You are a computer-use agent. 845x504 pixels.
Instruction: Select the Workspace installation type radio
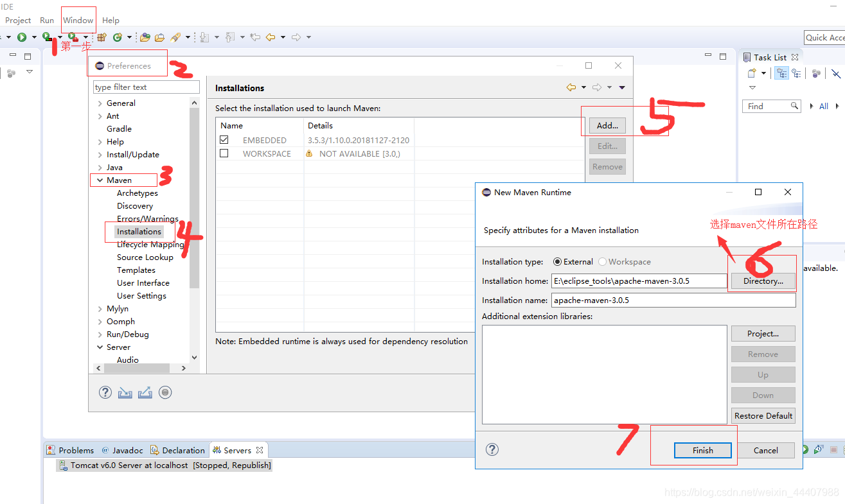click(x=602, y=262)
